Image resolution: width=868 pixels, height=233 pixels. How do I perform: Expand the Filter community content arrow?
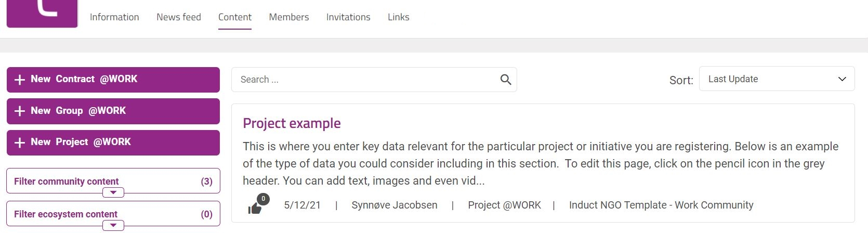(x=113, y=192)
